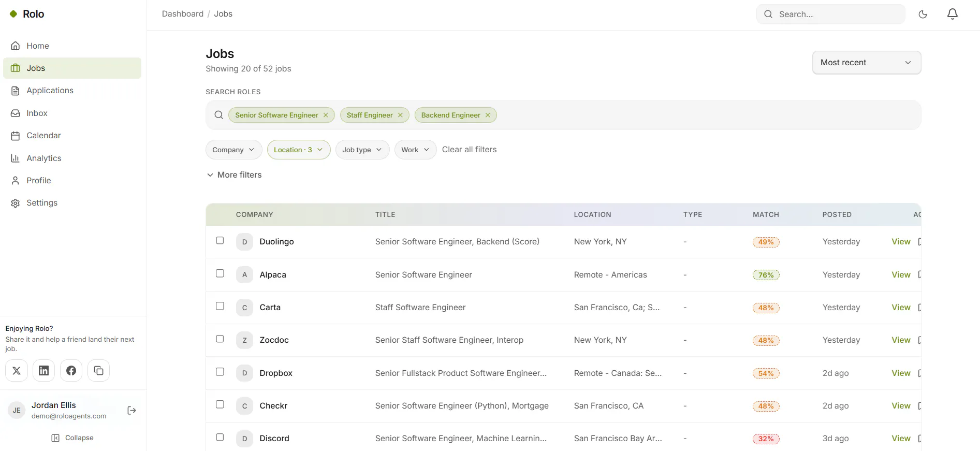Click the Company column header
The image size is (980, 451).
255,215
